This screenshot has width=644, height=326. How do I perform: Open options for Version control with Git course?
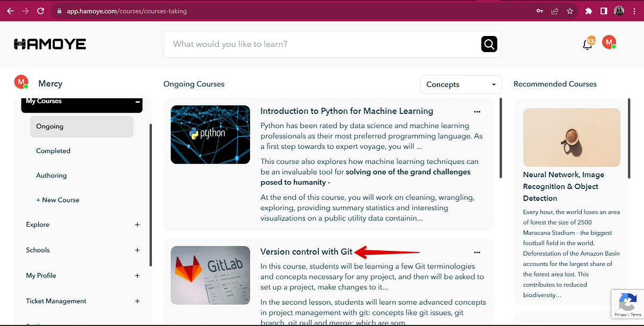[x=477, y=252]
